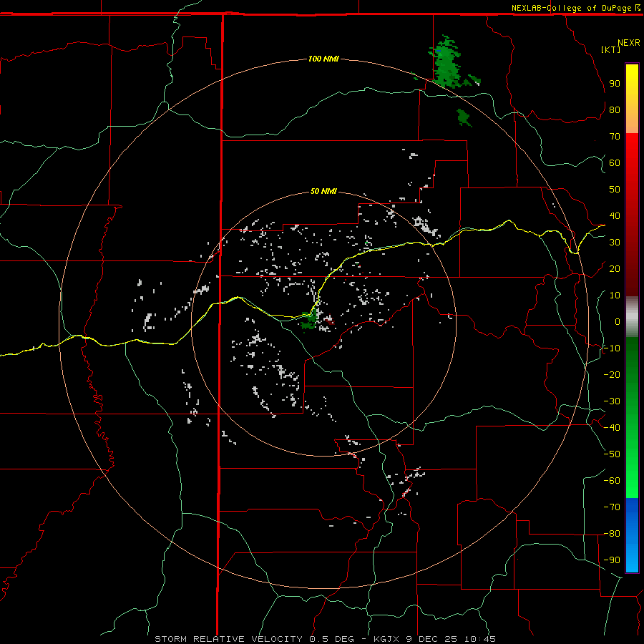Image resolution: width=644 pixels, height=644 pixels.
Task: Click the 0 knot scale value
Action: point(618,321)
